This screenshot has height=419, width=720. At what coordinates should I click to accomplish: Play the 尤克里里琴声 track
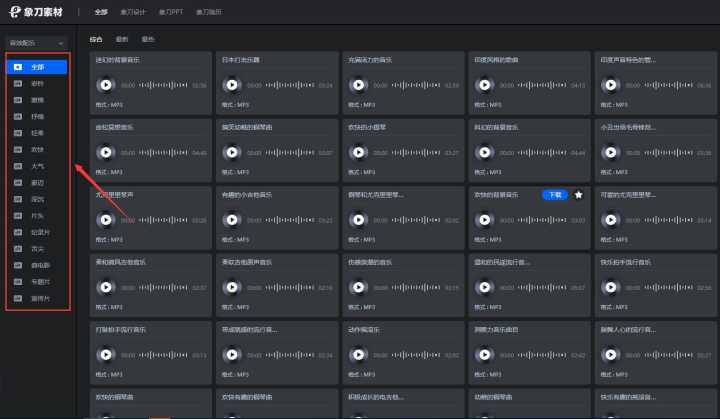point(106,220)
